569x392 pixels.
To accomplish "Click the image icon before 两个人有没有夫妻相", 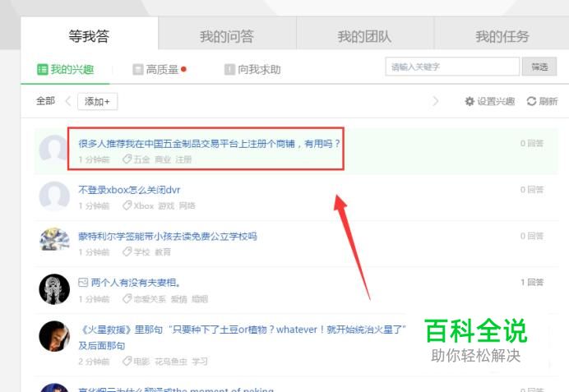I will pyautogui.click(x=83, y=283).
